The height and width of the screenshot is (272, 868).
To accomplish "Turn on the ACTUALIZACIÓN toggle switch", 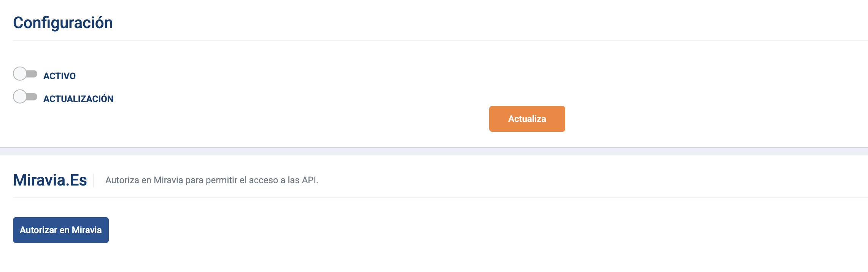I will (x=25, y=96).
